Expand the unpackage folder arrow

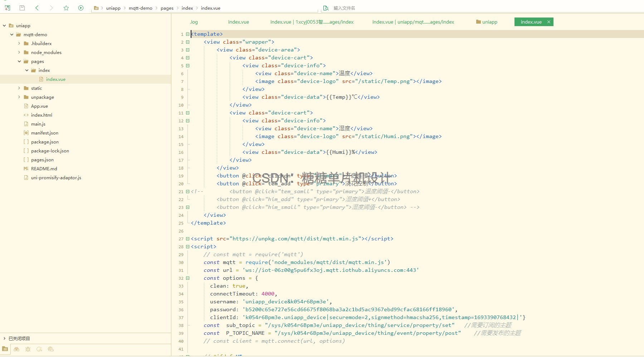coord(19,97)
